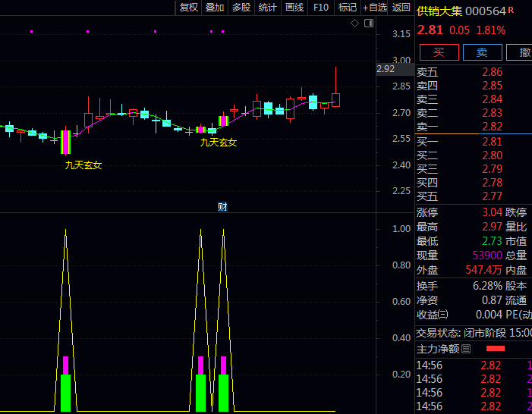Screen dimensions: 532x414
Task: Select the 多股 multi-stock view
Action: 241,8
